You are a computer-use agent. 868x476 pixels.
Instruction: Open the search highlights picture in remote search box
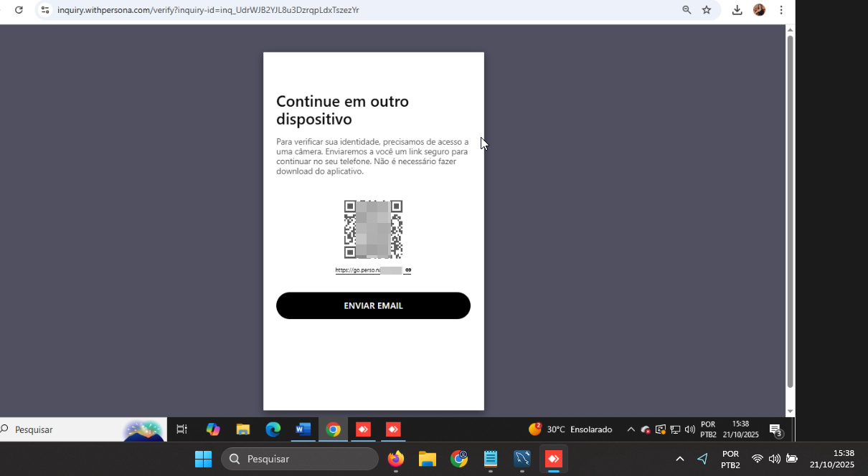point(143,430)
